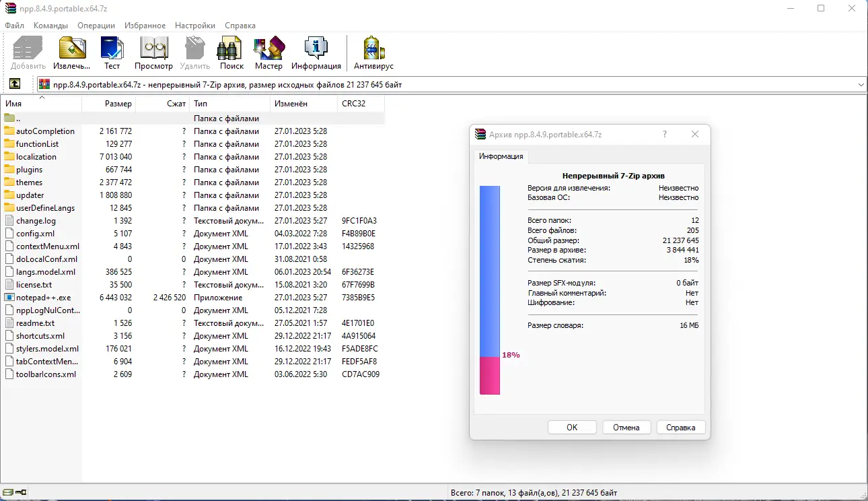
Task: Click the key password icon in status bar
Action: coord(20,492)
